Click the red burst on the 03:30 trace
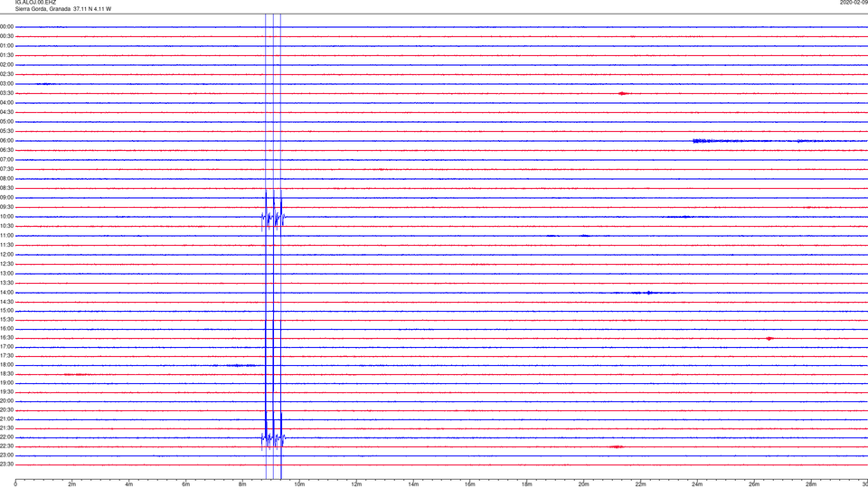This screenshot has height=488, width=868. tap(623, 93)
